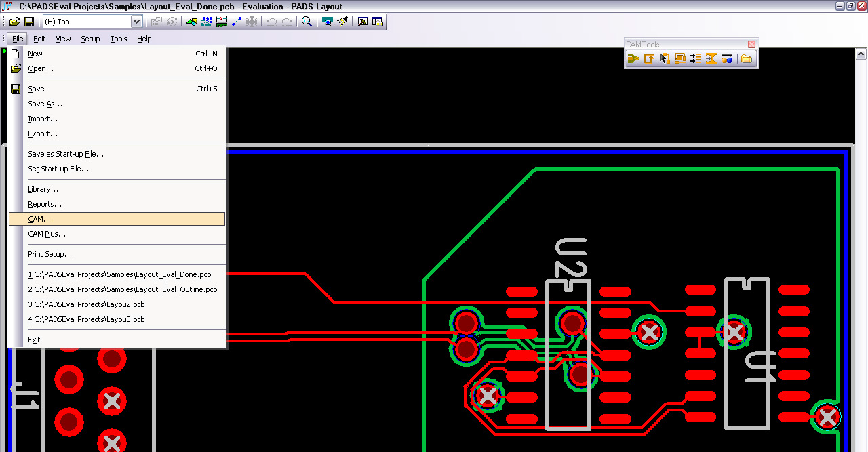Choose Reports... menu entry
Image resolution: width=868 pixels, height=452 pixels.
click(117, 204)
